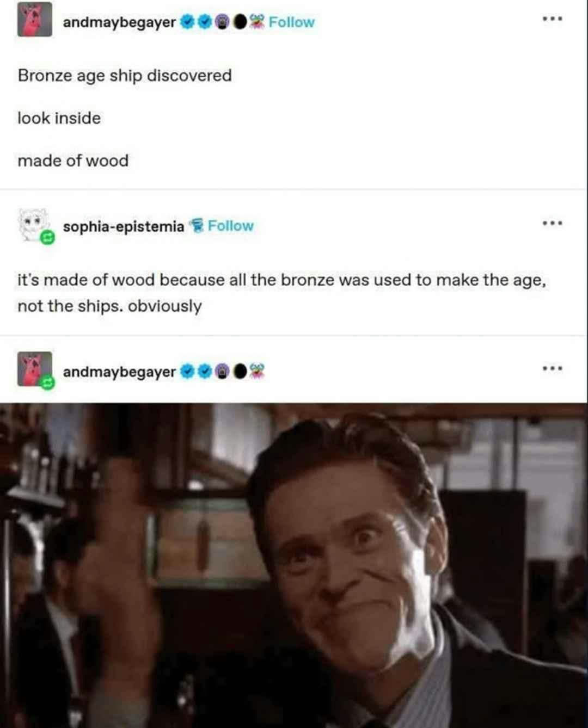This screenshot has width=588, height=728.
Task: Click the purple badge beside andmaybegayer's Follow link
Action: tap(222, 22)
